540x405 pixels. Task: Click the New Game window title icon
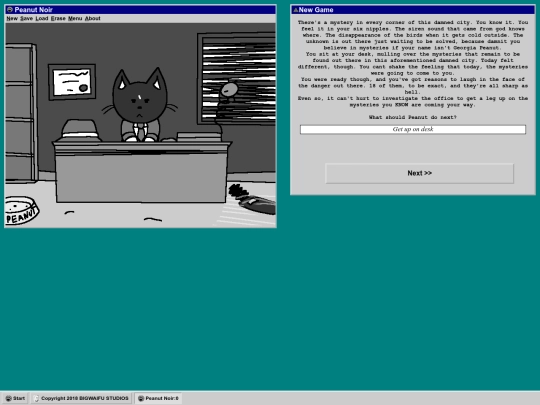click(x=295, y=10)
